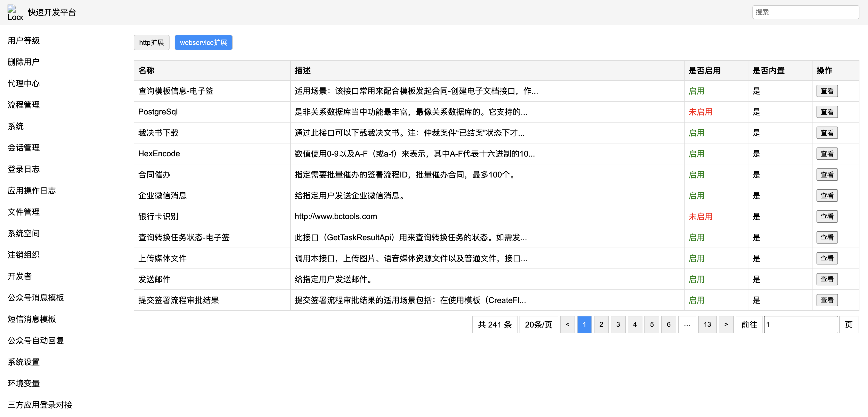This screenshot has height=417, width=868.
Task: Go to next page arrow
Action: 726,324
